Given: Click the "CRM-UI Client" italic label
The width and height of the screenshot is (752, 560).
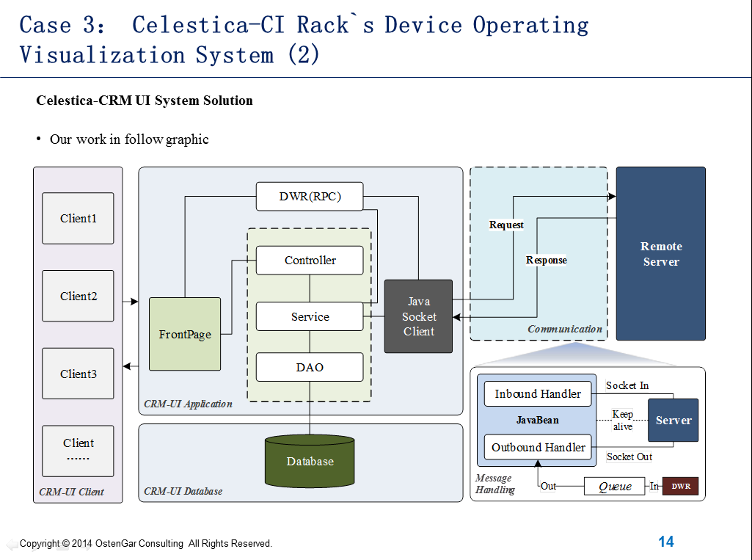Looking at the screenshot, I should (x=71, y=492).
